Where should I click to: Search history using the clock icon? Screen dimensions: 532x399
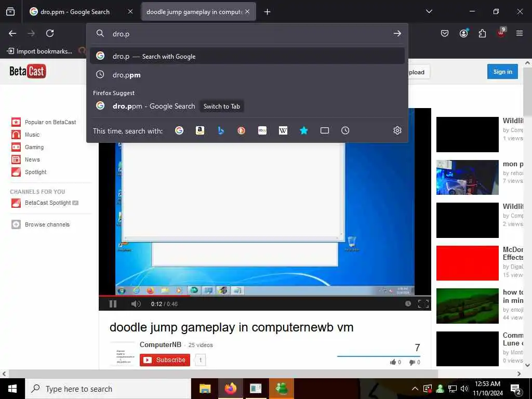tap(345, 130)
